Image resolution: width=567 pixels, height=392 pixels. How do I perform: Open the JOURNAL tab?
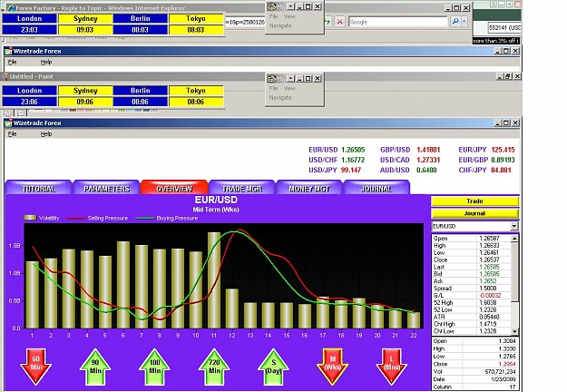click(376, 187)
